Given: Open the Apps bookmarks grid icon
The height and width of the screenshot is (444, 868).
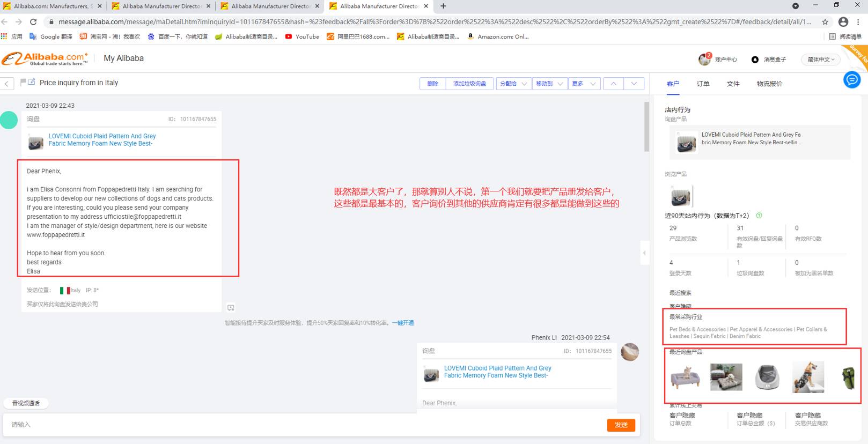Looking at the screenshot, I should click(5, 36).
